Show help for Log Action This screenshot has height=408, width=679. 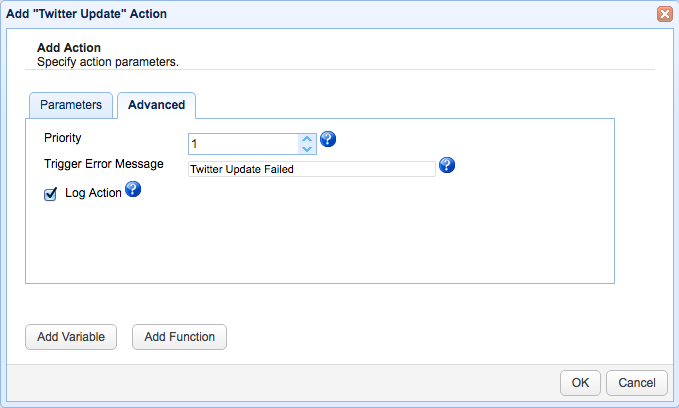[x=132, y=190]
